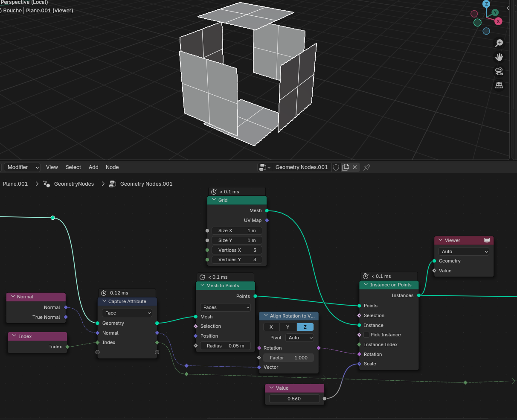Click the modifier icon next to GeometryNodes breadcrumb

46,184
